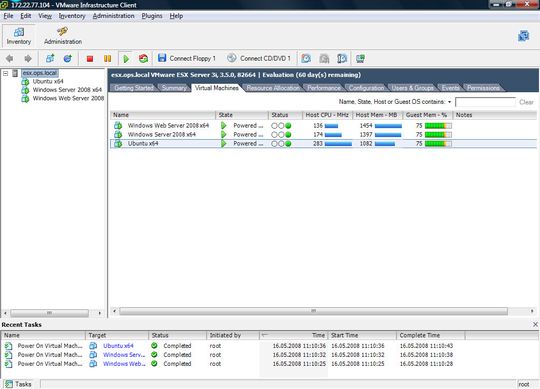The height and width of the screenshot is (389, 540).
Task: Click the Forward navigation arrow
Action: click(x=28, y=59)
